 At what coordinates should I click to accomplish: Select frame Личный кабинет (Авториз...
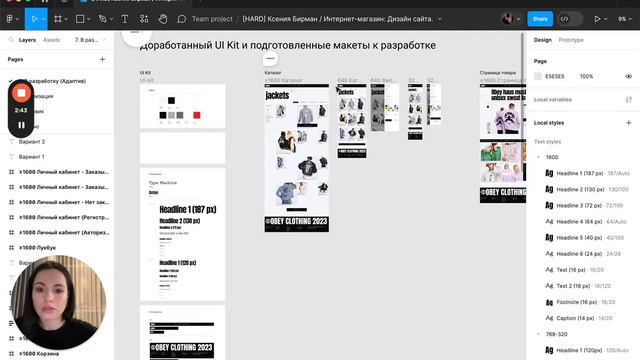(64, 232)
